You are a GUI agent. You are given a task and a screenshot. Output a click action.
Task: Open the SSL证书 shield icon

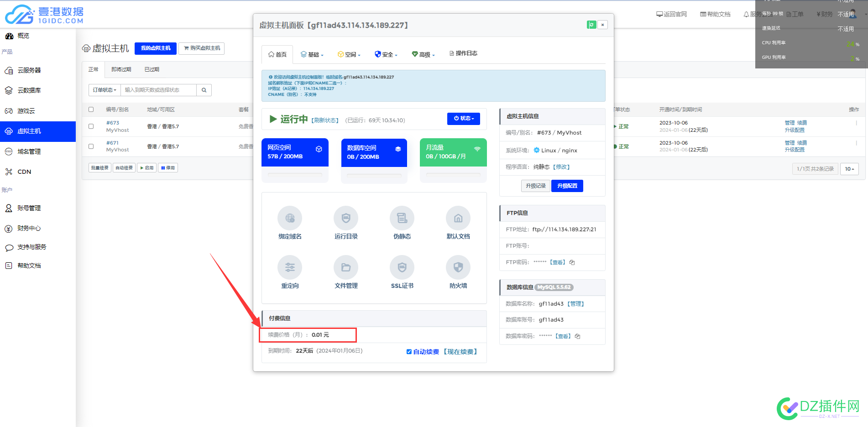tap(402, 267)
